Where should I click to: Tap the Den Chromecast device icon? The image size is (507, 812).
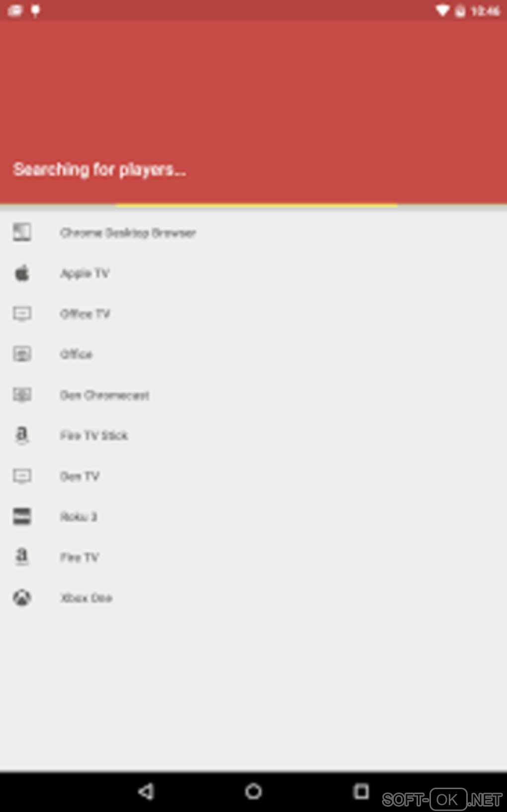22,395
